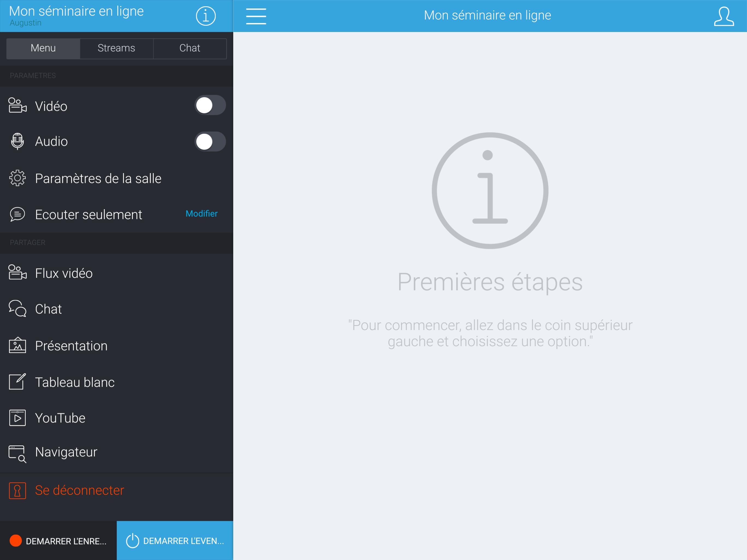Click the user profile icon top right
The width and height of the screenshot is (747, 560).
(725, 16)
